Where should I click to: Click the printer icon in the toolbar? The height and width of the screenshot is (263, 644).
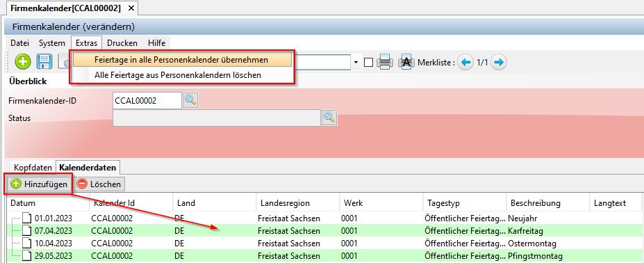click(385, 62)
